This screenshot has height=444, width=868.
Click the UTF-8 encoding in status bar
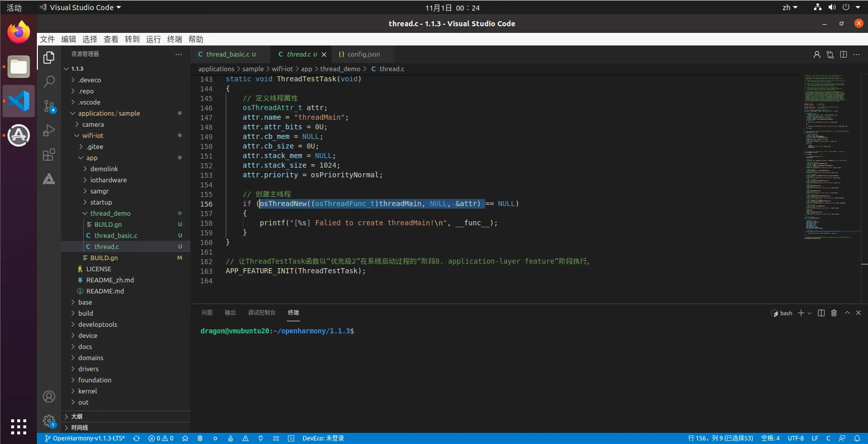(x=795, y=438)
